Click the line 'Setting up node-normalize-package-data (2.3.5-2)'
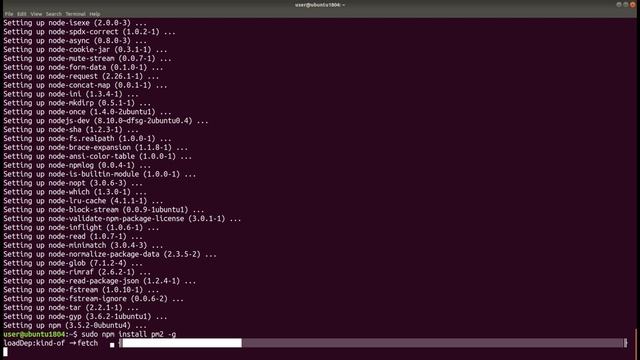 point(109,254)
